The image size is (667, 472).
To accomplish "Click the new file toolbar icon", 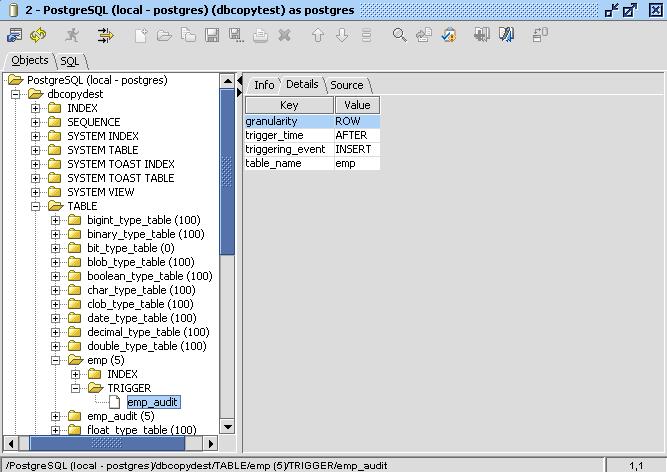I will 141,35.
